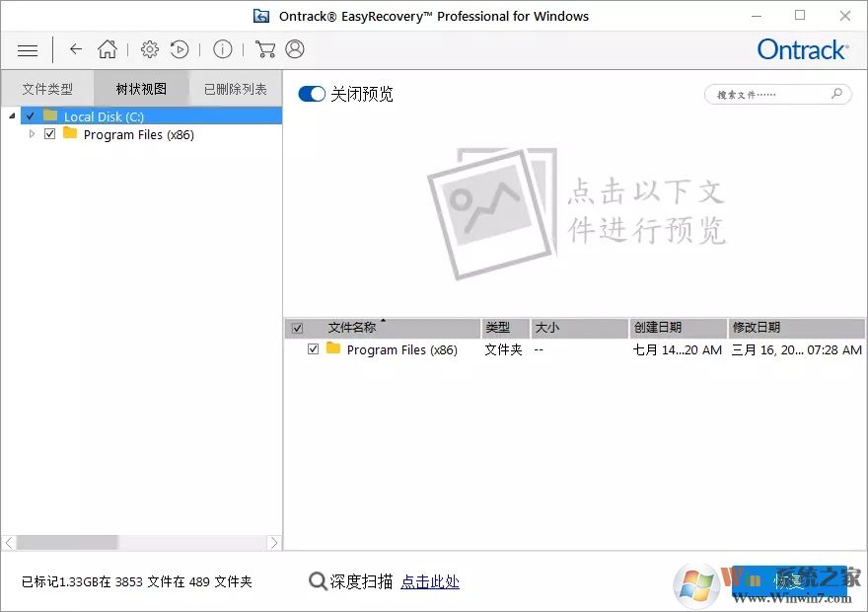Image resolution: width=868 pixels, height=612 pixels.
Task: Open settings gear icon
Action: point(150,49)
